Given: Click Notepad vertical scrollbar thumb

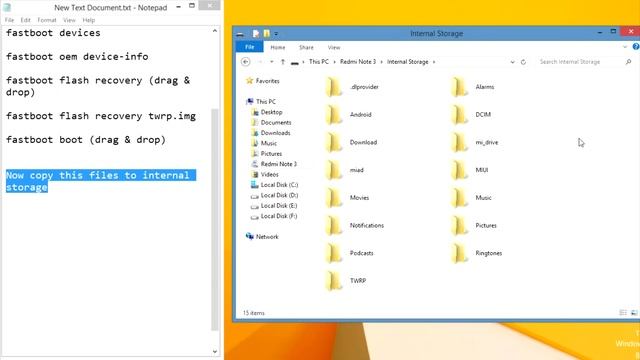Looking at the screenshot, I should [215, 220].
